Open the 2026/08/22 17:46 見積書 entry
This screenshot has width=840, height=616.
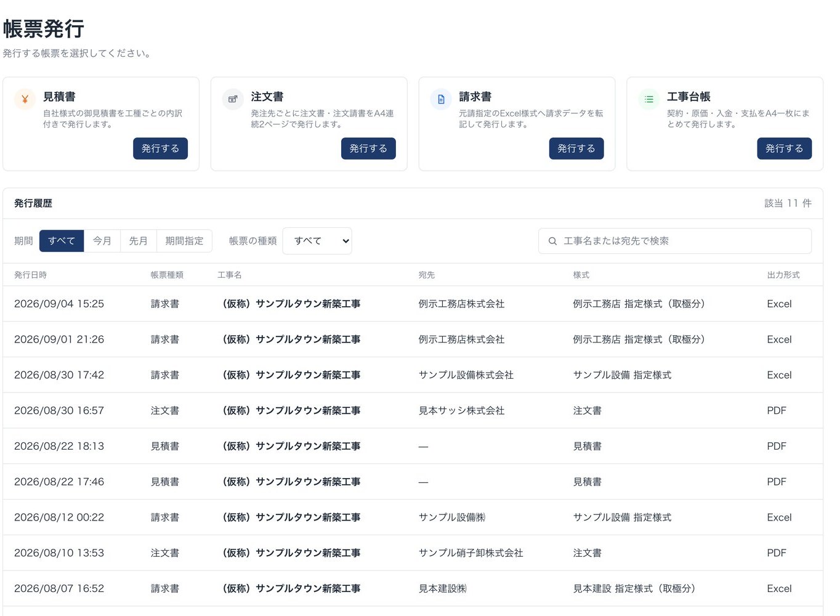click(413, 482)
